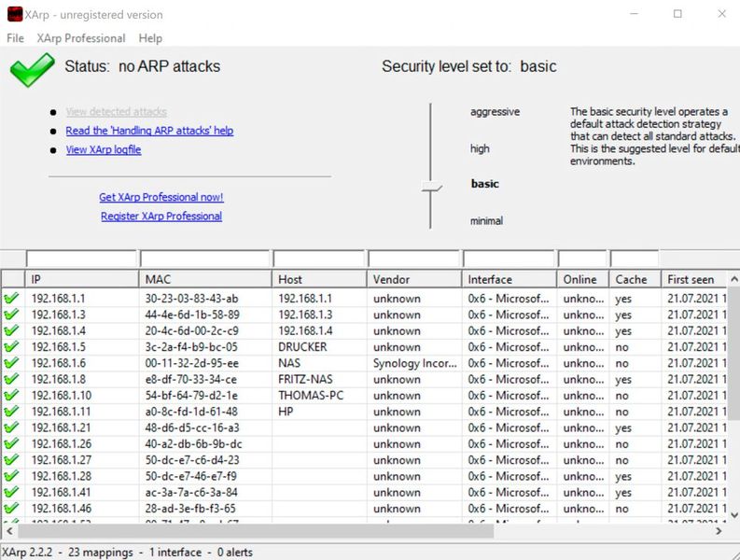Select status icon of Synology NAS row
The image size is (740, 560).
(11, 363)
